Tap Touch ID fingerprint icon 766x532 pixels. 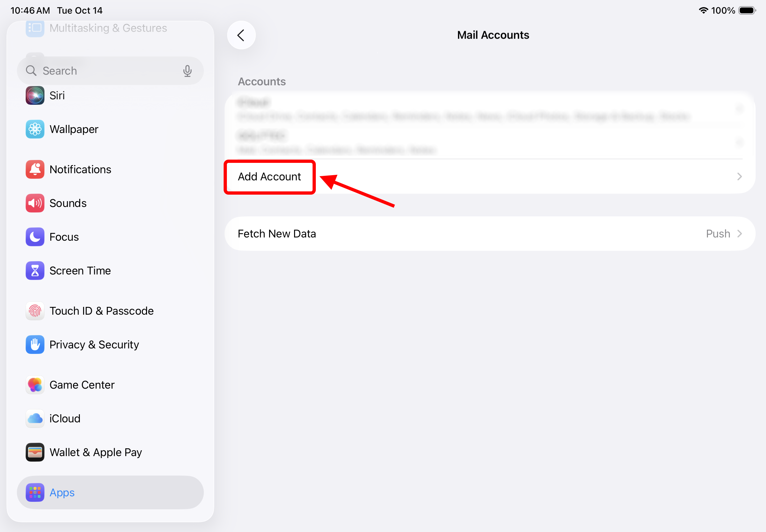point(35,311)
